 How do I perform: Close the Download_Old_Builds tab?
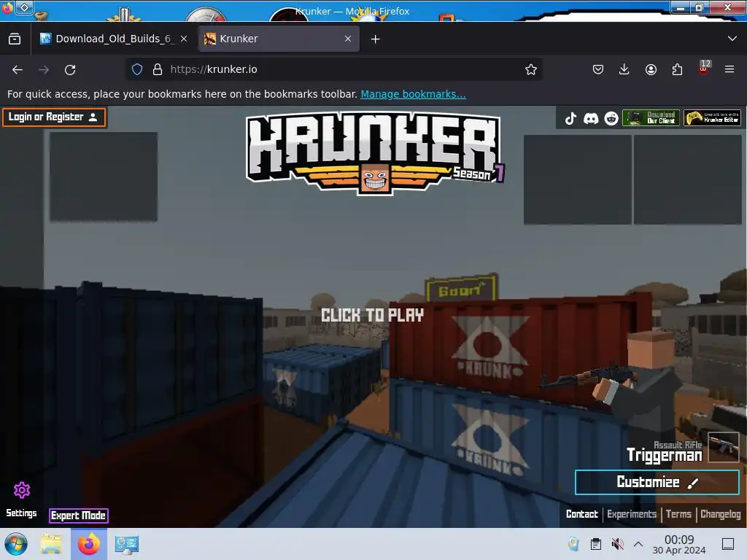[x=184, y=39]
